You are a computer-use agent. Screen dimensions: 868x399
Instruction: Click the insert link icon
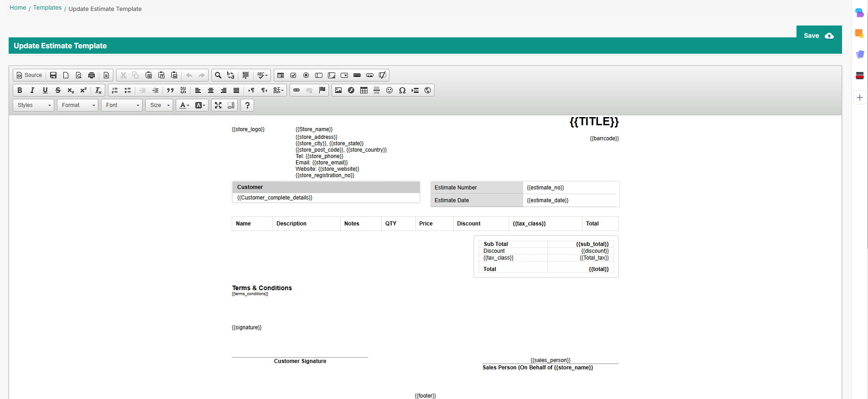[296, 90]
